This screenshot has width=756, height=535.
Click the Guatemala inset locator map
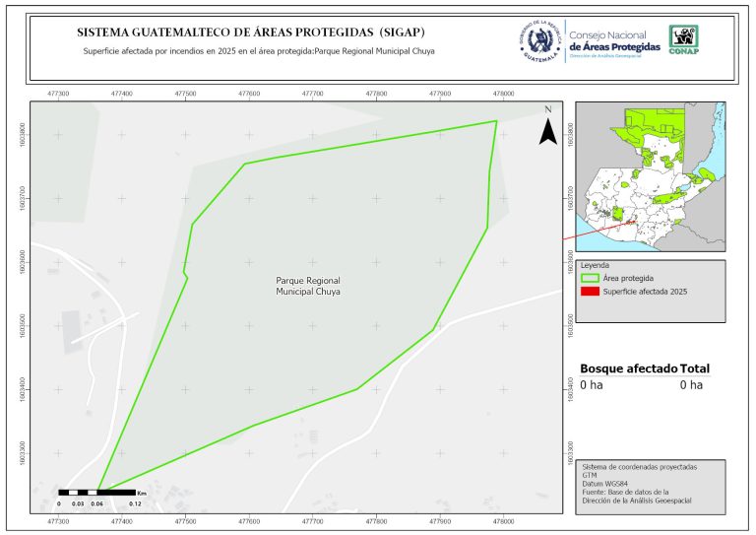[x=650, y=177]
